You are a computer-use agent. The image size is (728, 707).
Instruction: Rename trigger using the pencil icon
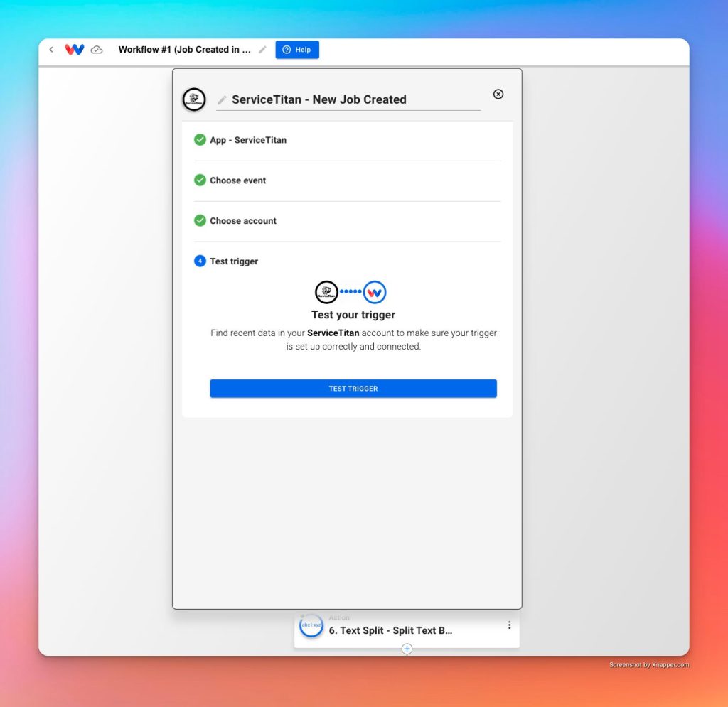(222, 99)
